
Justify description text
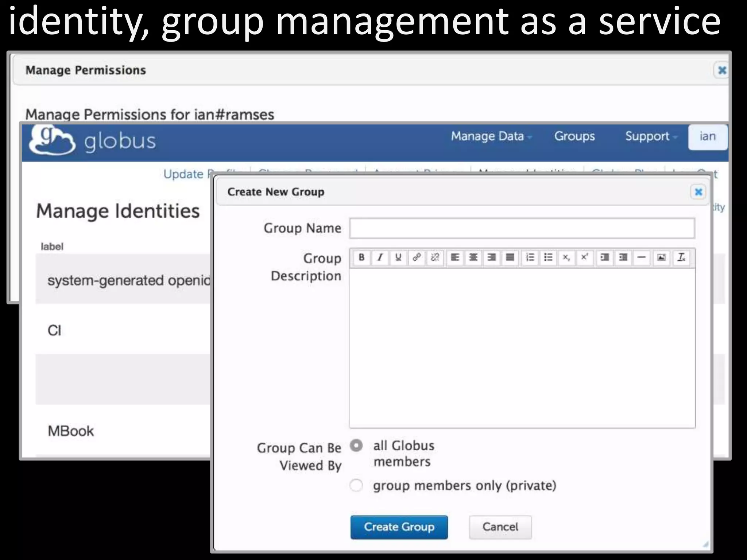pyautogui.click(x=510, y=257)
